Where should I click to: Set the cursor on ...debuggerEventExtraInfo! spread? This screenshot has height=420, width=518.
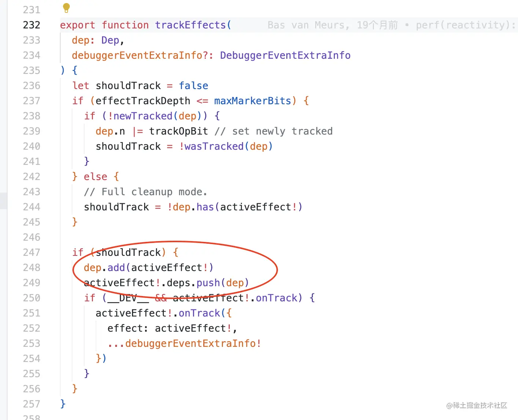click(184, 343)
